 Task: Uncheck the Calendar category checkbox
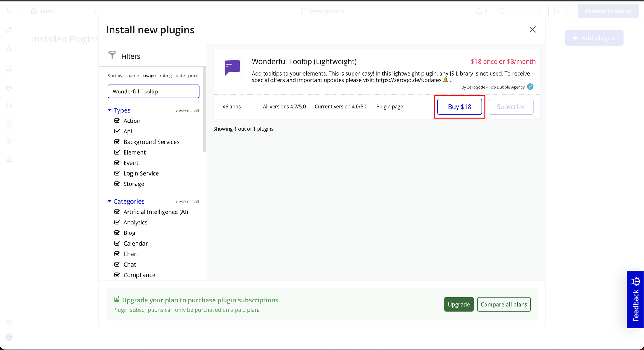tap(117, 243)
